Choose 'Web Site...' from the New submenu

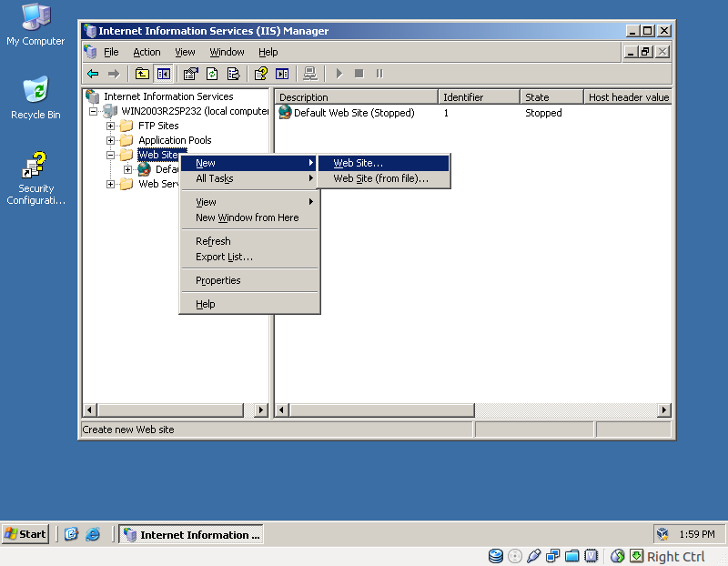coord(383,163)
